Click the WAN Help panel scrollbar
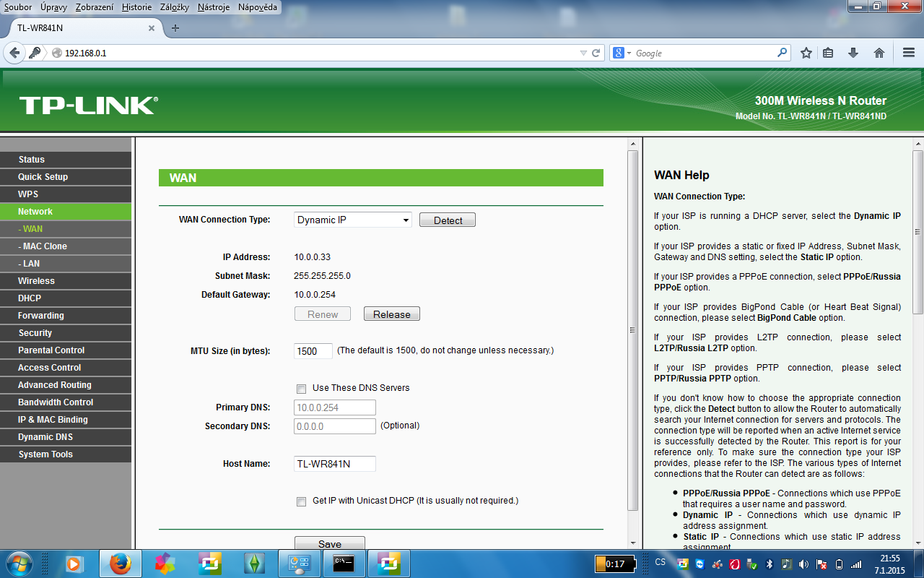 click(918, 231)
